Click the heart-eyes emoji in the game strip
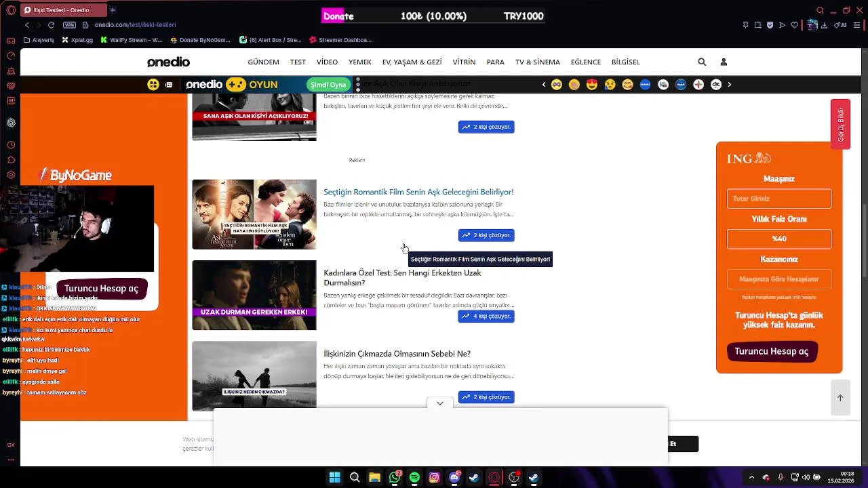Image resolution: width=868 pixels, height=488 pixels. 592,85
